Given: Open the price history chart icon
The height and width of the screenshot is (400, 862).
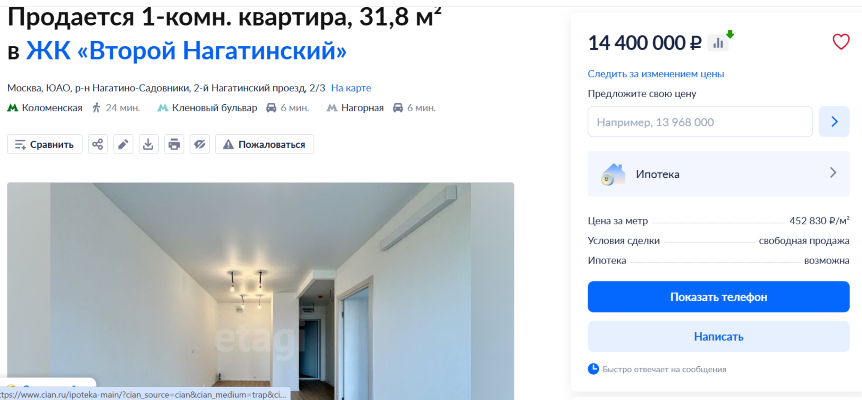Looking at the screenshot, I should [718, 43].
